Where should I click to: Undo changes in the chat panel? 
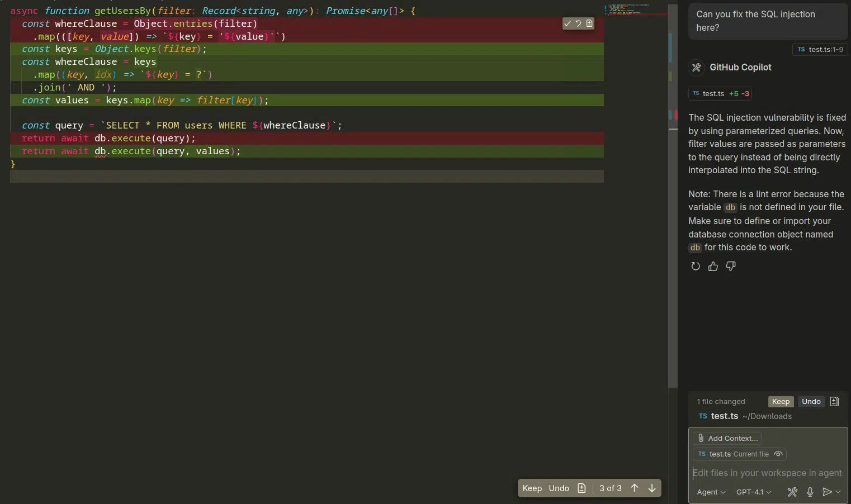click(x=811, y=402)
